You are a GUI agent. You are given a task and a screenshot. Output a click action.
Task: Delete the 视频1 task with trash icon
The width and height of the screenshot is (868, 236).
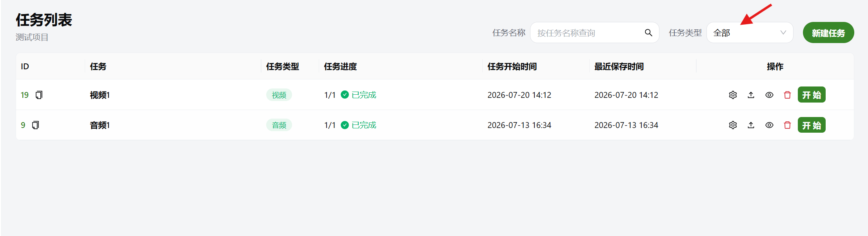point(787,95)
